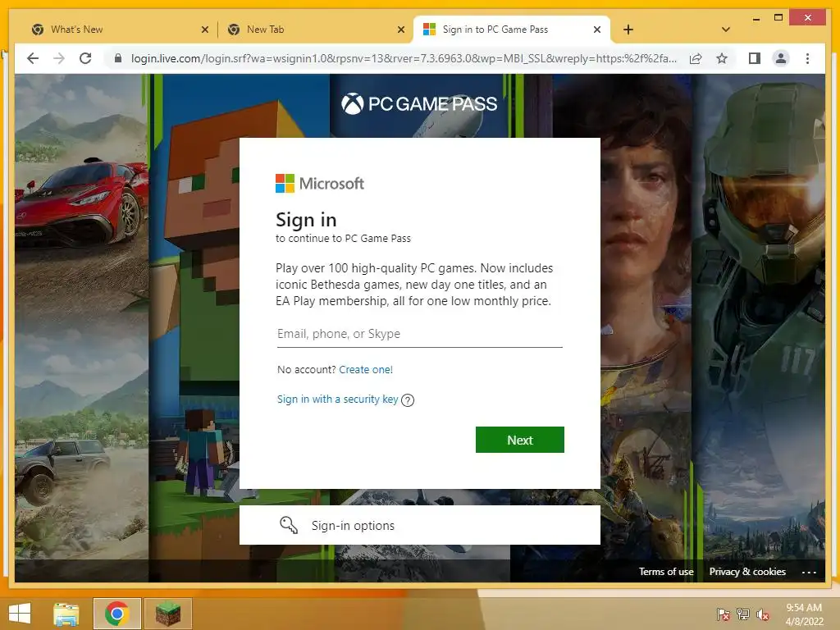Close the Sign in to PC Game Pass tab

(597, 30)
